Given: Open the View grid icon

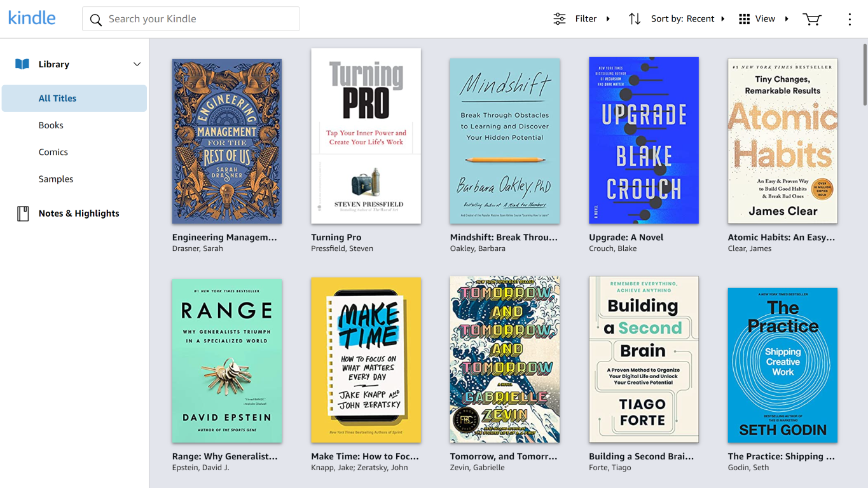Looking at the screenshot, I should (x=743, y=18).
